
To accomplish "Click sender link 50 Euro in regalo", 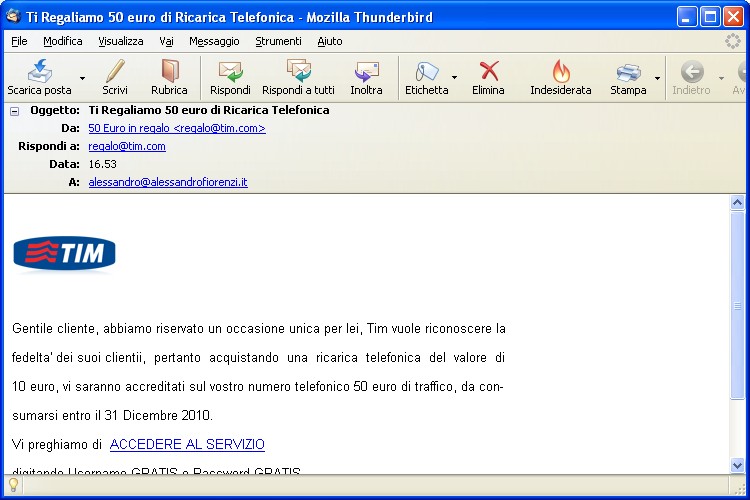I will (177, 128).
